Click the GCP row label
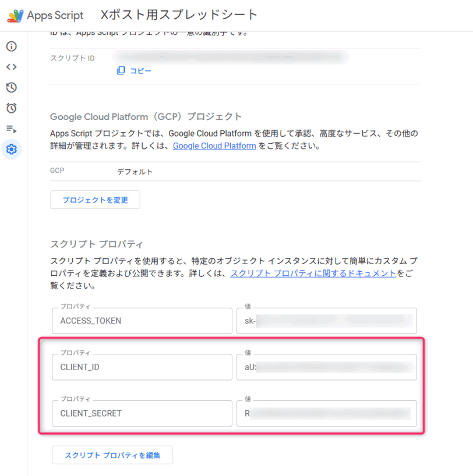Viewport: 473px width, 476px height. coord(57,170)
